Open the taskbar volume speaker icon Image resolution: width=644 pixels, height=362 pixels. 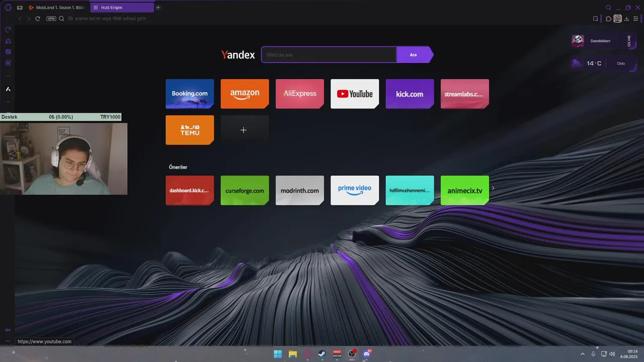612,354
